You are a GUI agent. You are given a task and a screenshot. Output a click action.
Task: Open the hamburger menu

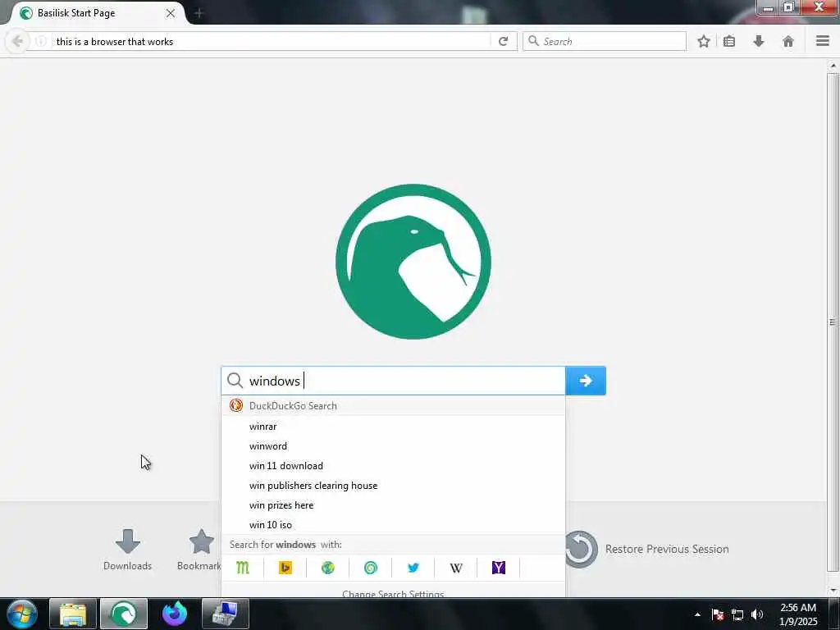823,41
